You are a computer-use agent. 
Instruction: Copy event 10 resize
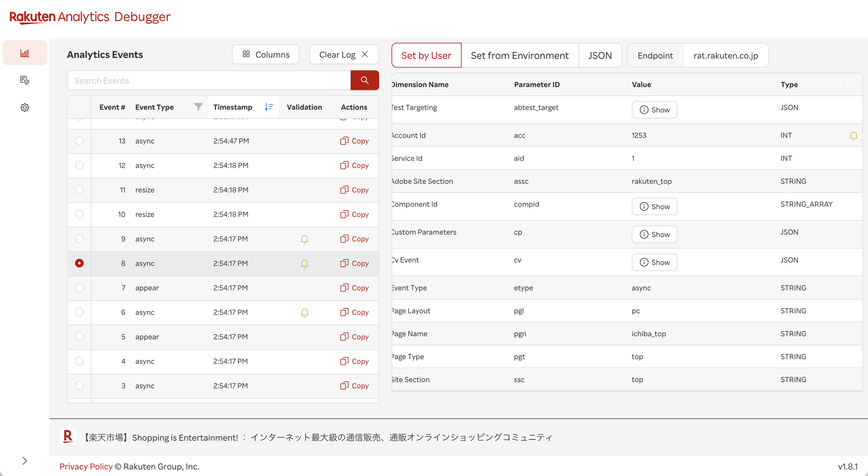pyautogui.click(x=354, y=214)
